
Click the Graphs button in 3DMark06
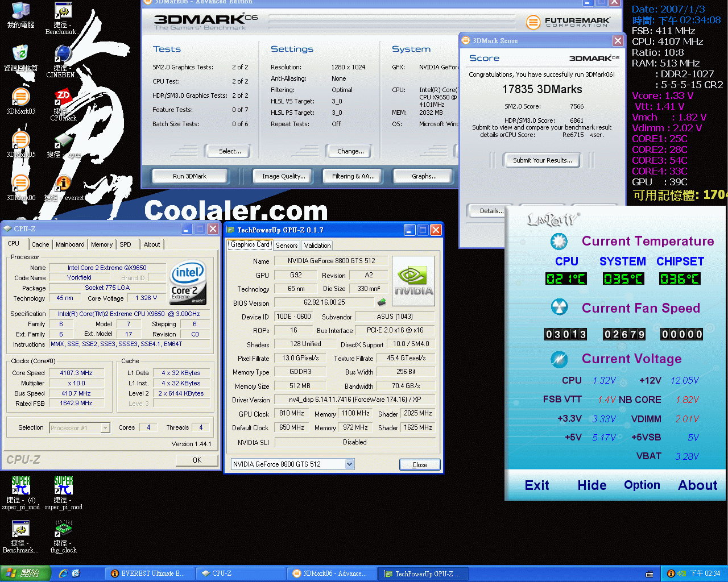point(424,176)
